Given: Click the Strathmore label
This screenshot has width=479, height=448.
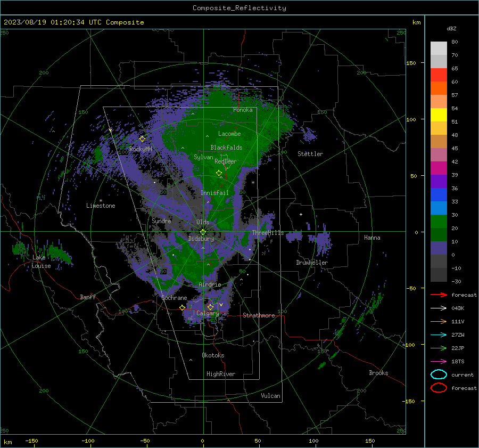Looking at the screenshot, I should [259, 315].
